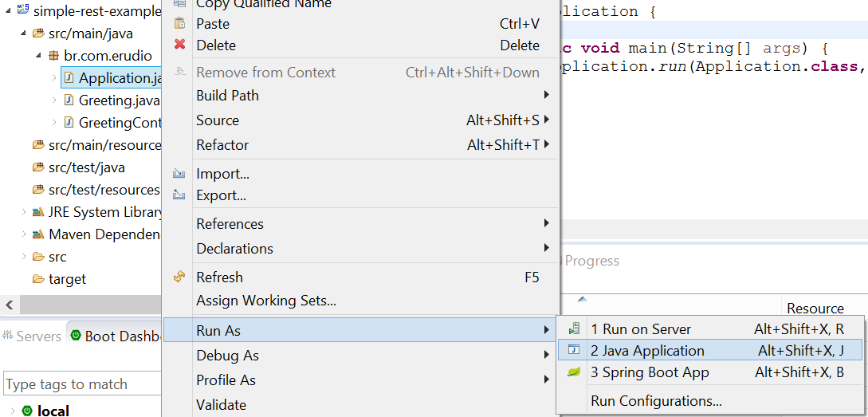Choose Run Configurations... from submenu
Image resolution: width=868 pixels, height=417 pixels.
click(656, 401)
